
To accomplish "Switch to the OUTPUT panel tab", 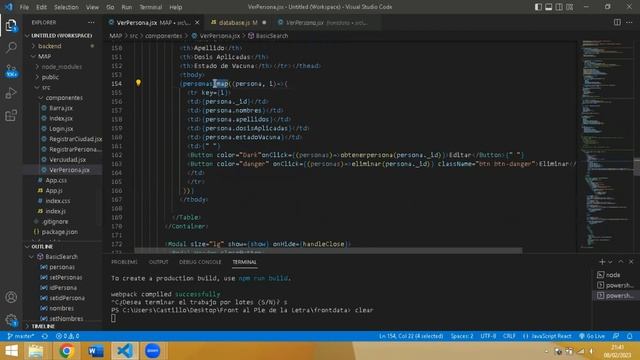I will point(158,262).
